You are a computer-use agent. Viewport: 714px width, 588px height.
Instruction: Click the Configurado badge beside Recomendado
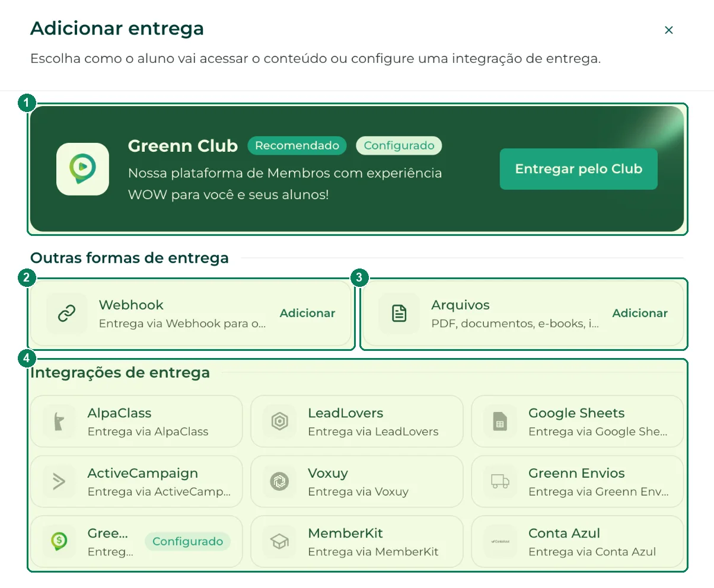point(399,146)
